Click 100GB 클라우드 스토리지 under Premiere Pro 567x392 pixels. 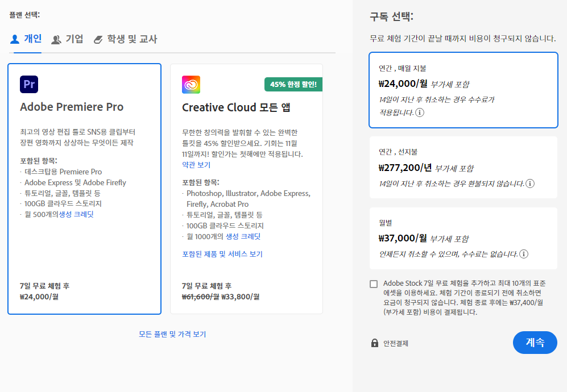63,203
